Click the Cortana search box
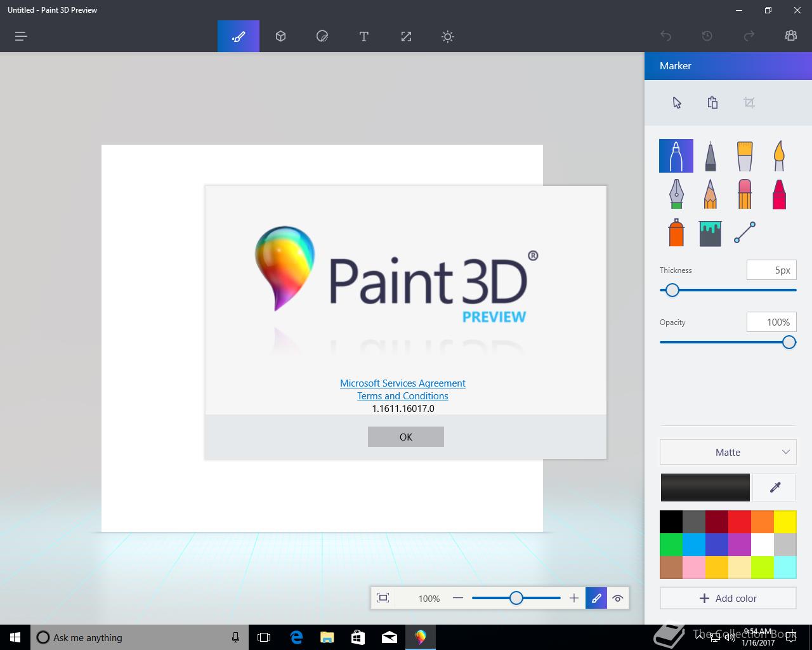This screenshot has height=650, width=812. tap(140, 637)
